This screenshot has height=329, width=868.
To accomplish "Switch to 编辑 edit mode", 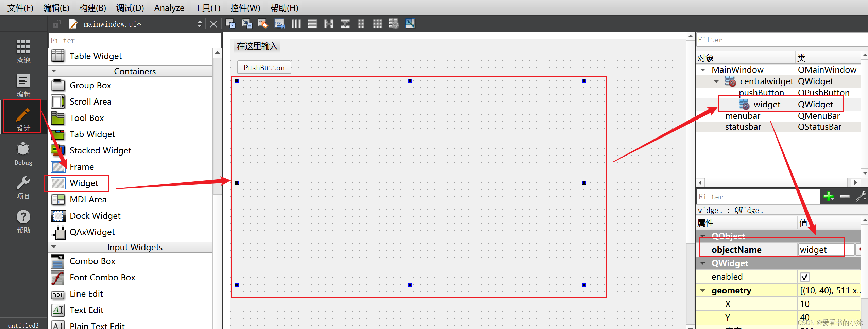I will pyautogui.click(x=23, y=86).
